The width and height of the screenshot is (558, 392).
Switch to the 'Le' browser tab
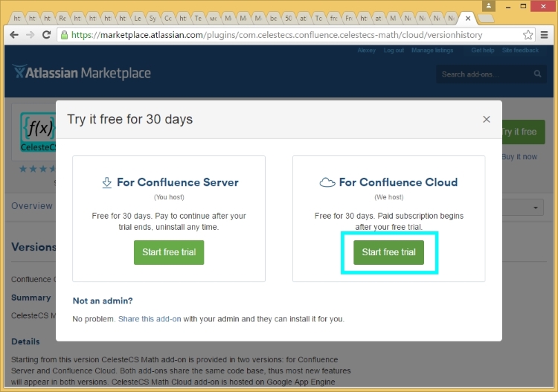tap(138, 18)
